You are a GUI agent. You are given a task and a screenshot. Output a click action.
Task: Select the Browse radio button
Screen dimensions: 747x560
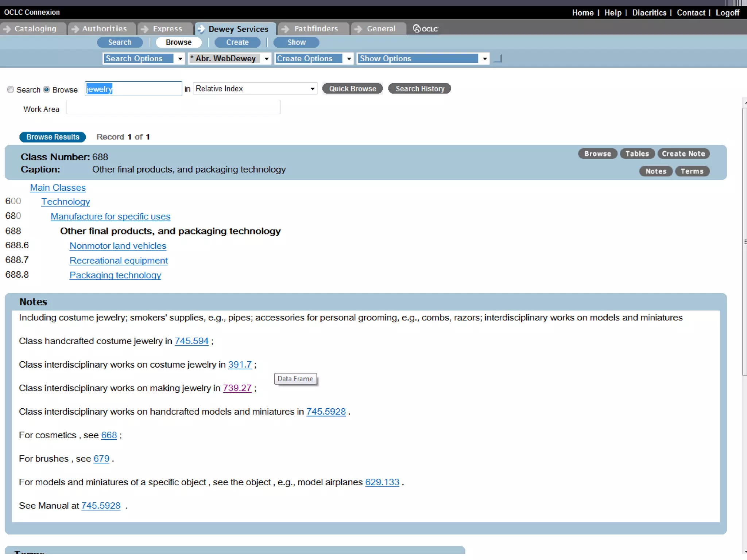[x=46, y=90]
